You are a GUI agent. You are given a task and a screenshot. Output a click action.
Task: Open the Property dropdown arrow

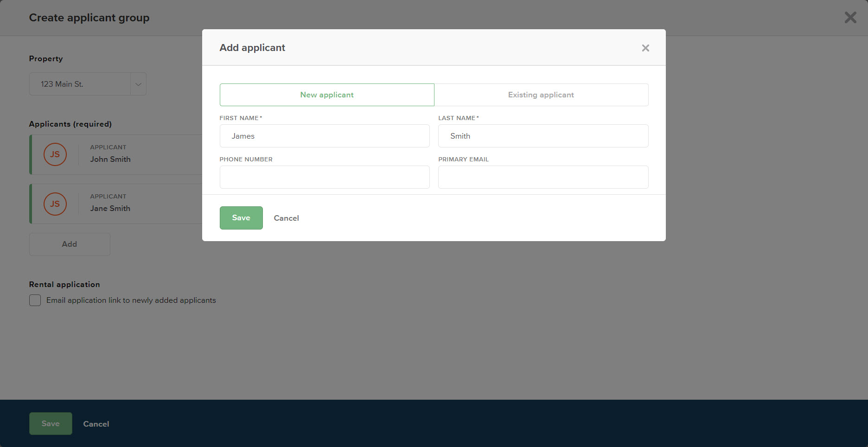(x=138, y=84)
